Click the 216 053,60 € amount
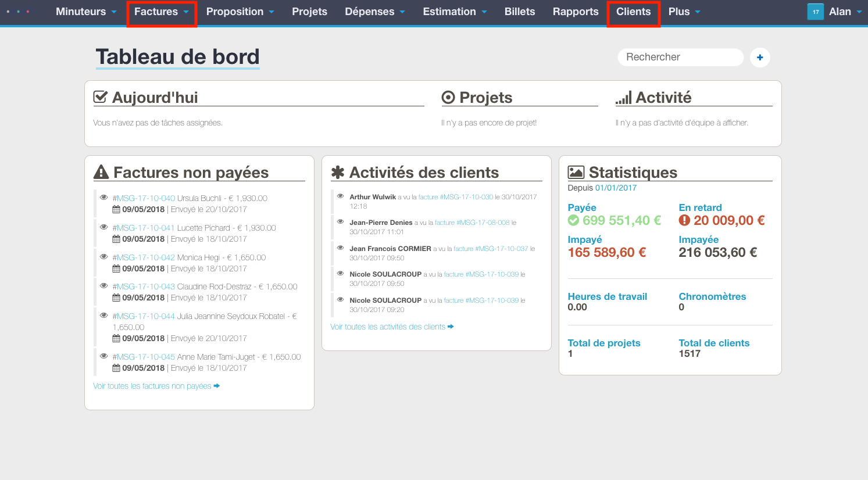Viewport: 868px width, 480px height. point(718,252)
